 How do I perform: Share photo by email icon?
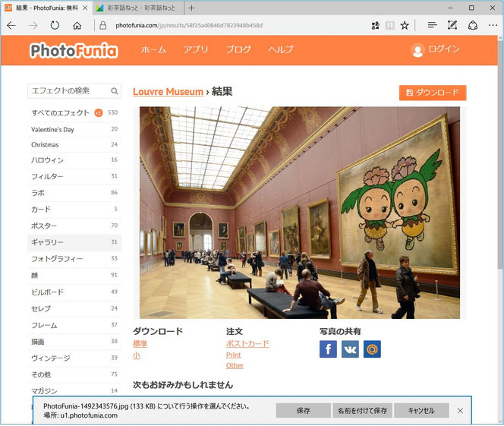(x=372, y=349)
